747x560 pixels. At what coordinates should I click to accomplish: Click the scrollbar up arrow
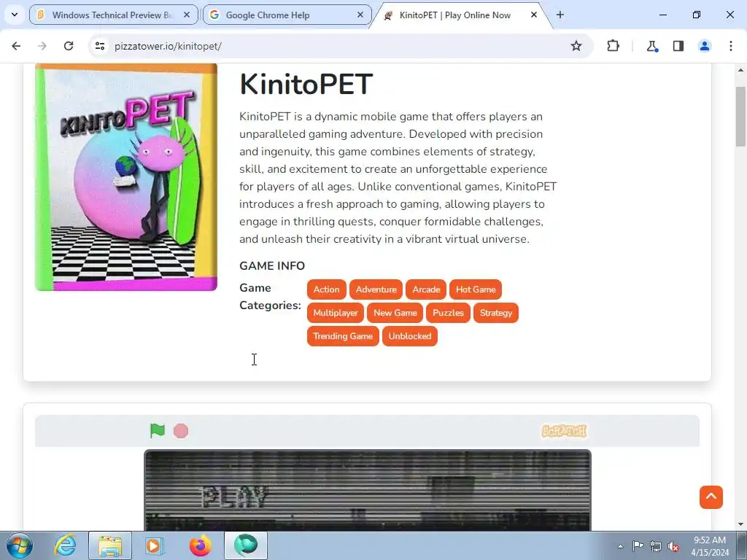740,70
